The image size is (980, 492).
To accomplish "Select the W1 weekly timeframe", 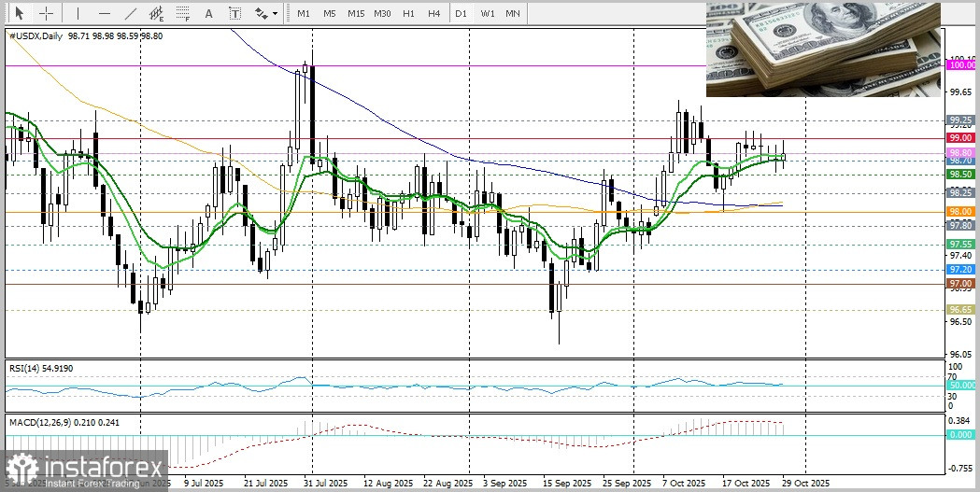I will pyautogui.click(x=488, y=14).
